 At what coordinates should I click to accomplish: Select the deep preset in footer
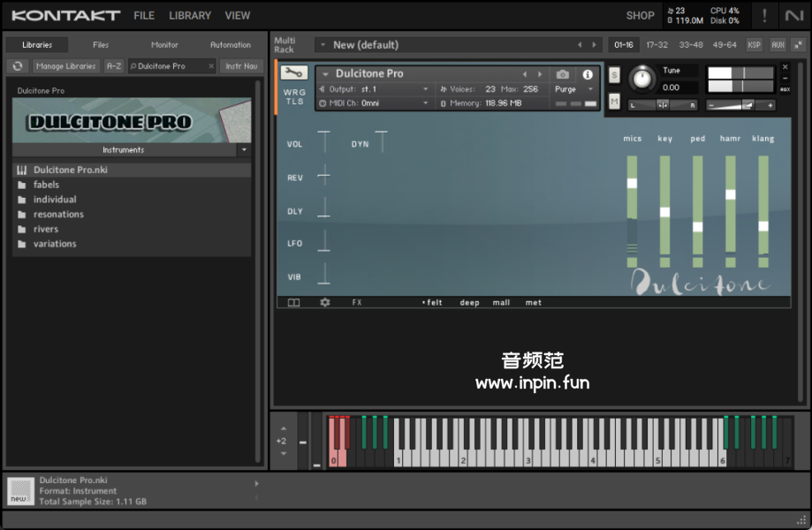pos(469,303)
